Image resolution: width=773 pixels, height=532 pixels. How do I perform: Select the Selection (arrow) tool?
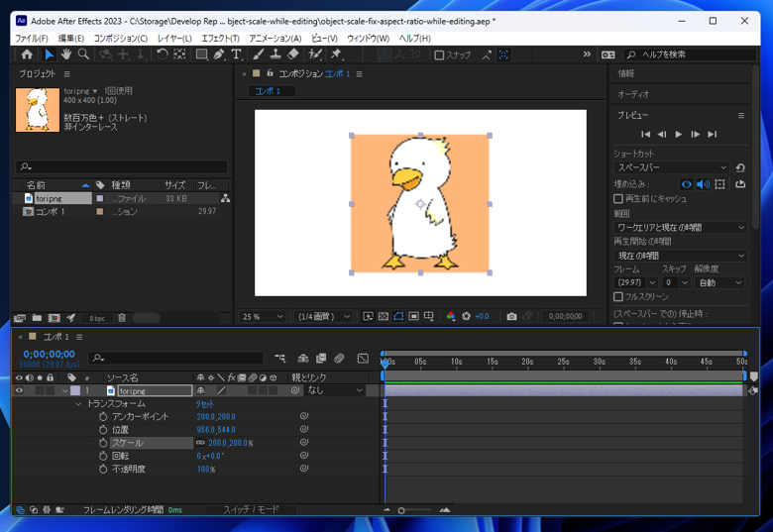49,54
